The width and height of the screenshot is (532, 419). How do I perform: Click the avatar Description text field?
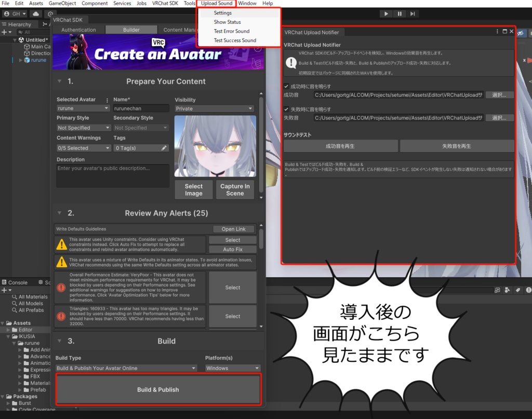click(113, 175)
